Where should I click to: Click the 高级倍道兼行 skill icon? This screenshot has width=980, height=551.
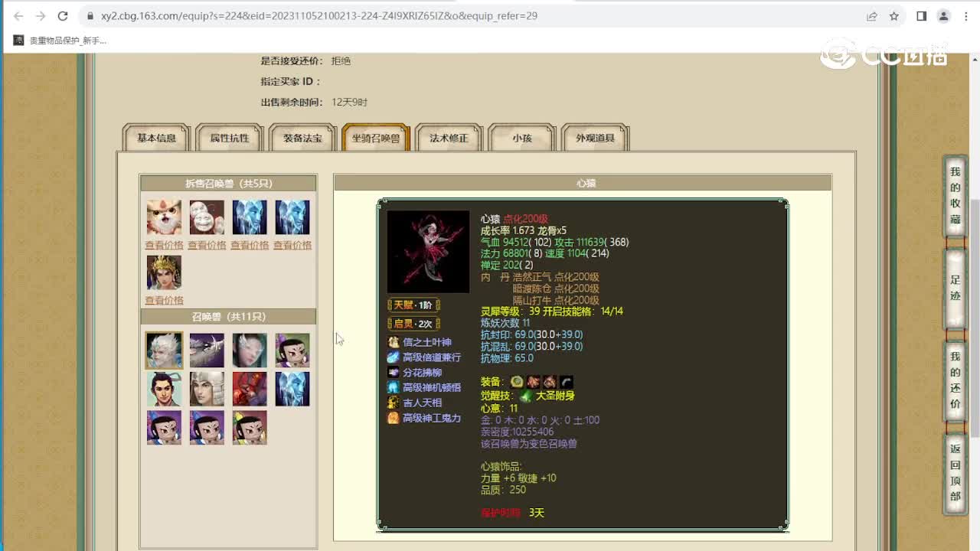pyautogui.click(x=394, y=357)
